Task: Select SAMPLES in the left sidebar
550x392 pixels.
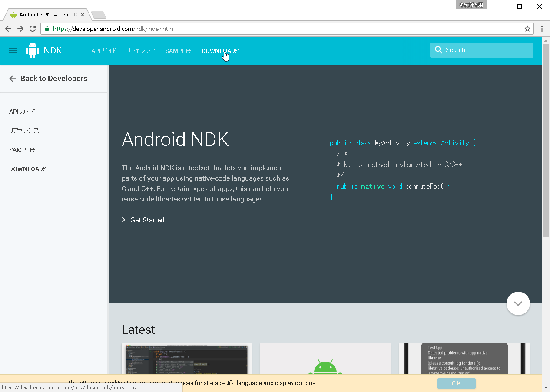Action: tap(23, 150)
